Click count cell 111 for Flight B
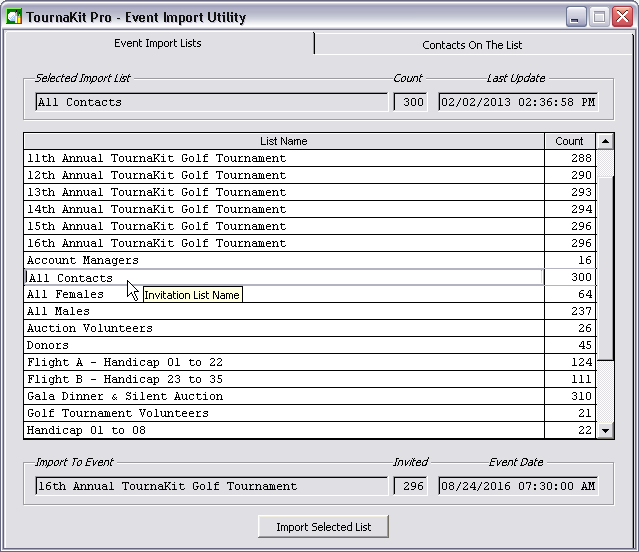This screenshot has height=552, width=639. (x=570, y=379)
